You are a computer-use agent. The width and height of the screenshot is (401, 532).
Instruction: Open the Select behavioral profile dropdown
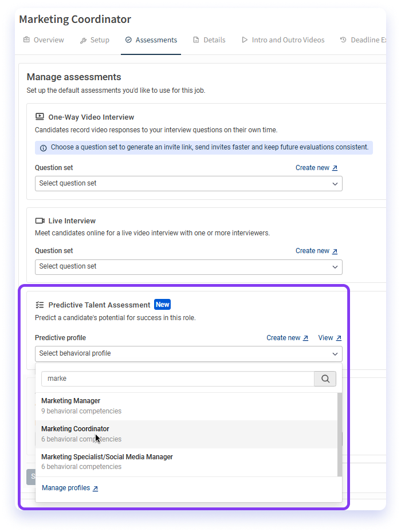(x=188, y=354)
